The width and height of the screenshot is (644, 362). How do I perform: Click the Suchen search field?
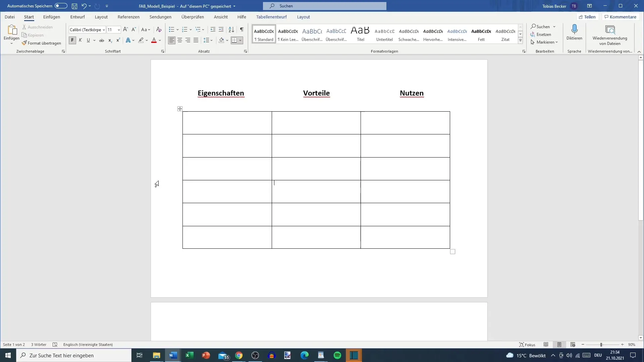(x=325, y=6)
